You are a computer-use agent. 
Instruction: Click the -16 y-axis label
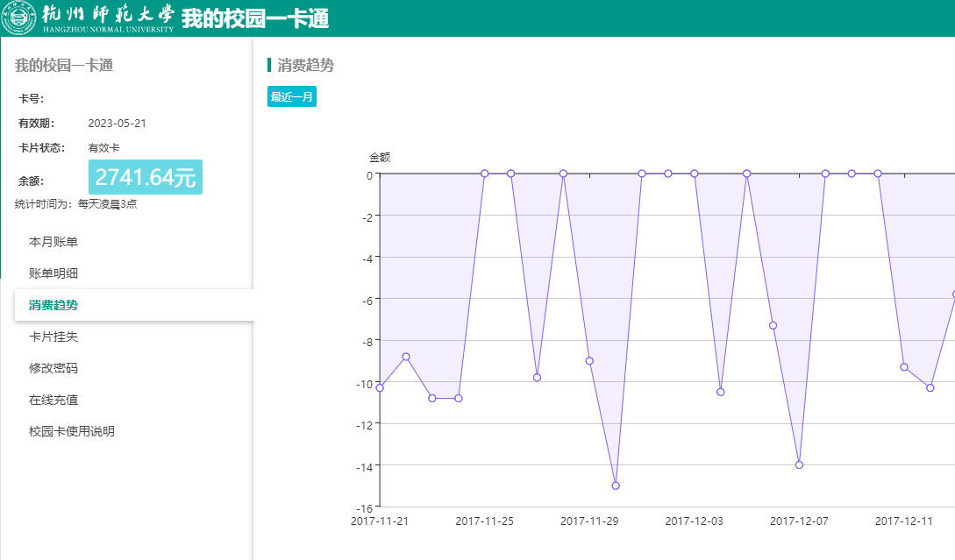(x=364, y=508)
